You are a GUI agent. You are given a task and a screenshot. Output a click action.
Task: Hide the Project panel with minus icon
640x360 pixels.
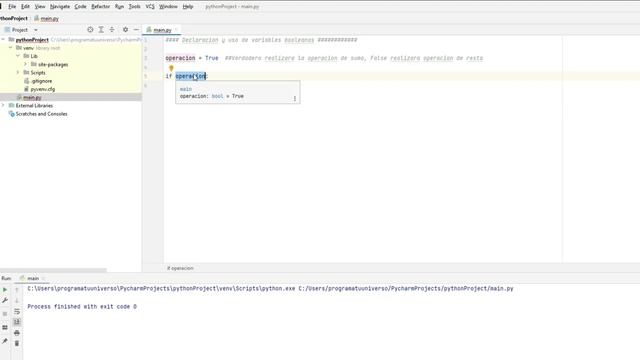(x=136, y=30)
